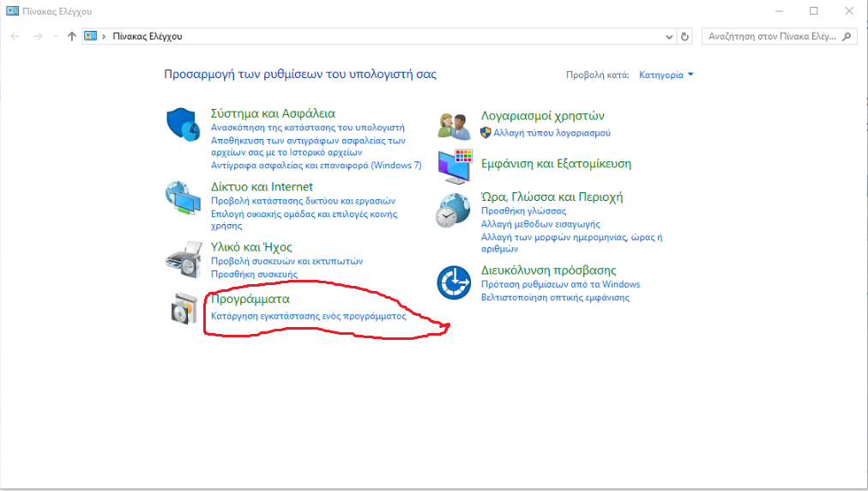The height and width of the screenshot is (491, 868).
Task: Open the Υλικό και Ήχος printer icon
Action: click(x=184, y=259)
